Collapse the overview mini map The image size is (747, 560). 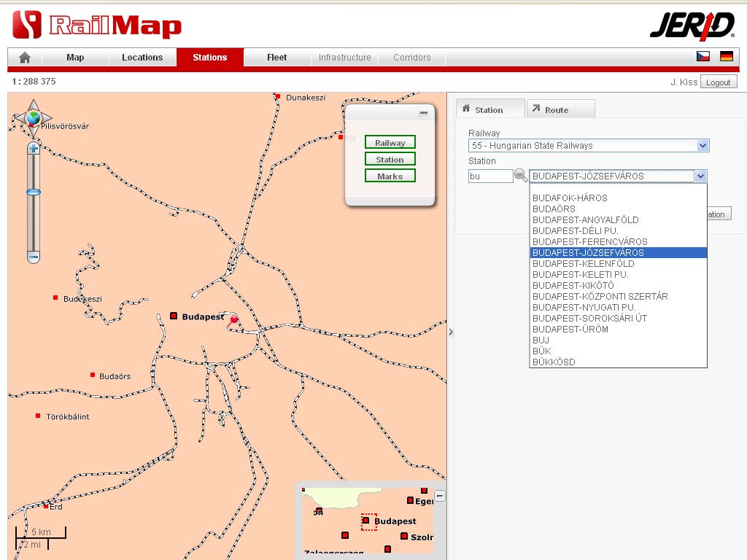tap(440, 496)
